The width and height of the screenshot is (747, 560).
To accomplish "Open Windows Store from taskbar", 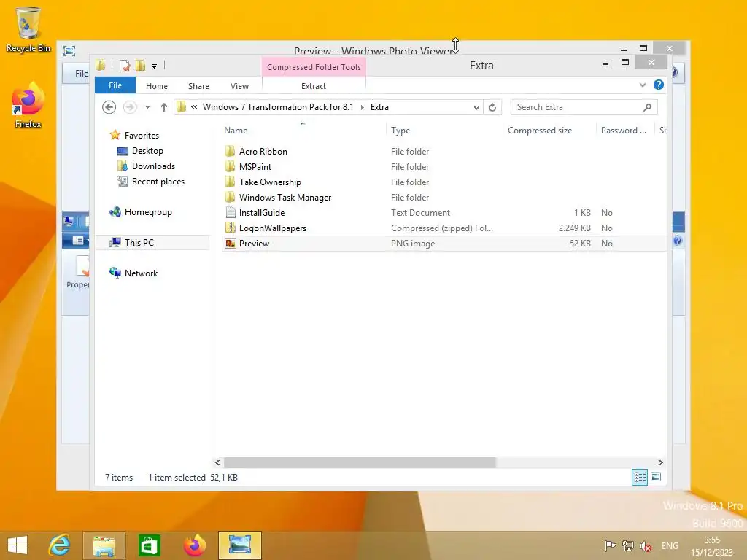I will pyautogui.click(x=149, y=545).
